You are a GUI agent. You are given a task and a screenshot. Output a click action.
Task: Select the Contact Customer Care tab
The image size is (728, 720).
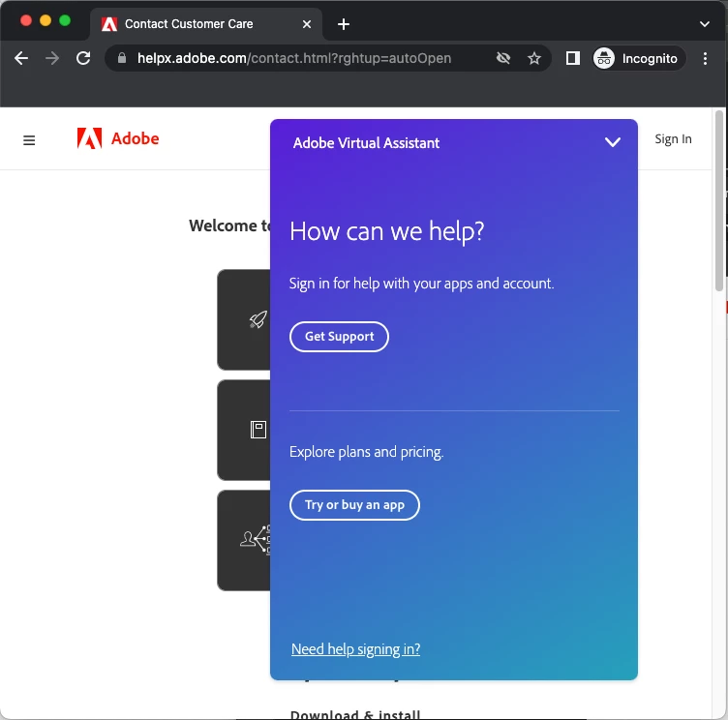tap(206, 24)
